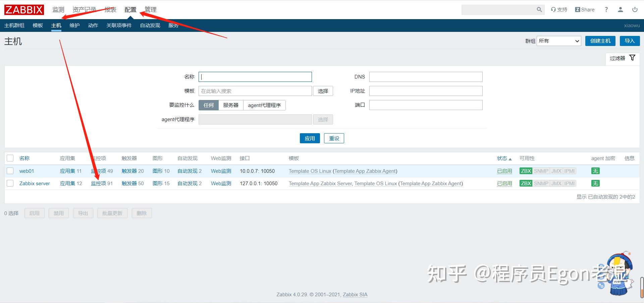Screen dimensions: 644x303
Task: Check the select-all hosts checkbox in header
Action: click(x=10, y=158)
